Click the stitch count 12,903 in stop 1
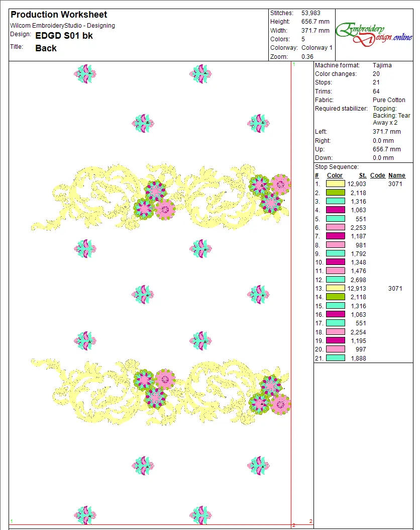 (x=357, y=184)
